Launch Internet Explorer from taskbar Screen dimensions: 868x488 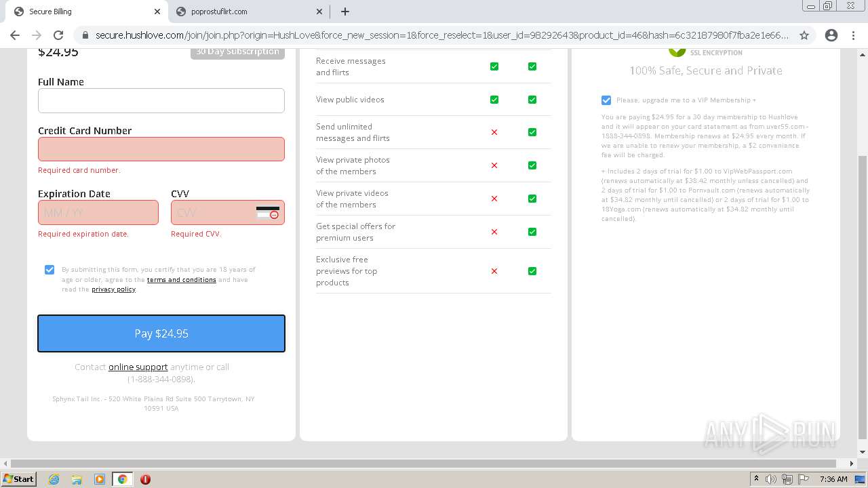(x=54, y=479)
